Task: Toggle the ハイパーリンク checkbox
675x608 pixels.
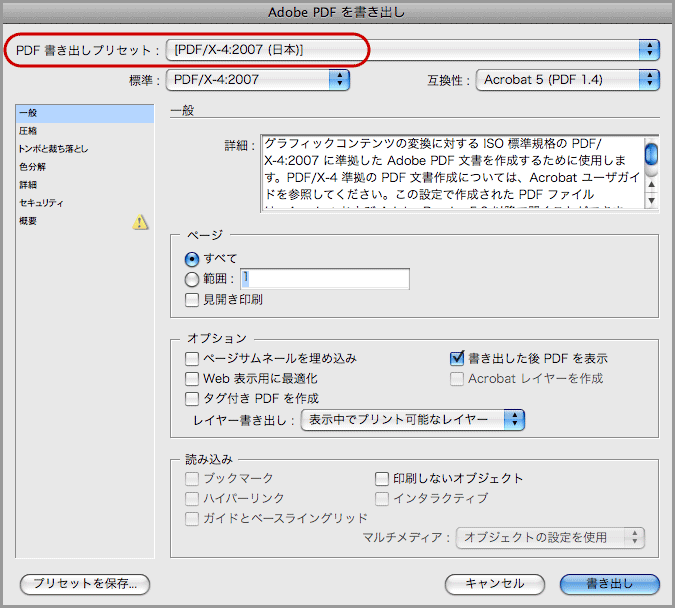Action: (x=192, y=499)
